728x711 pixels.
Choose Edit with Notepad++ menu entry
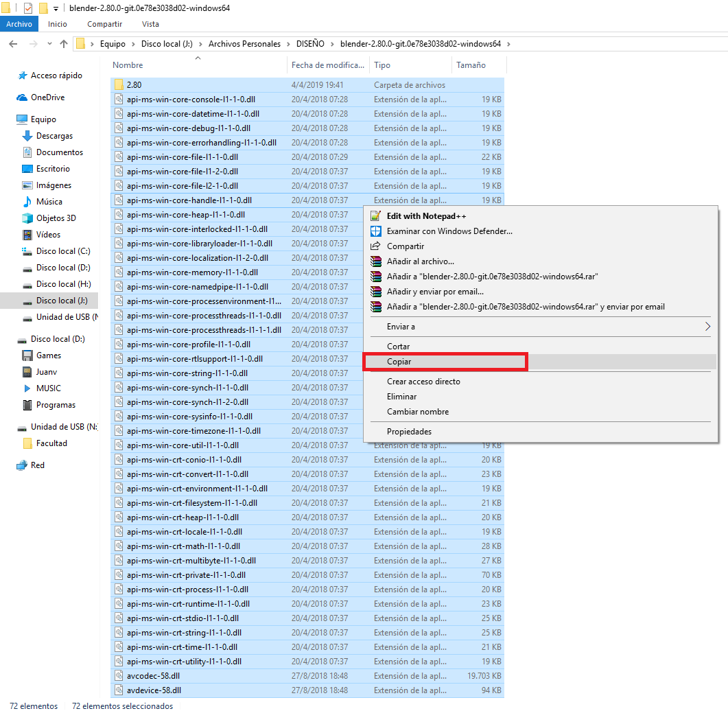click(540, 216)
